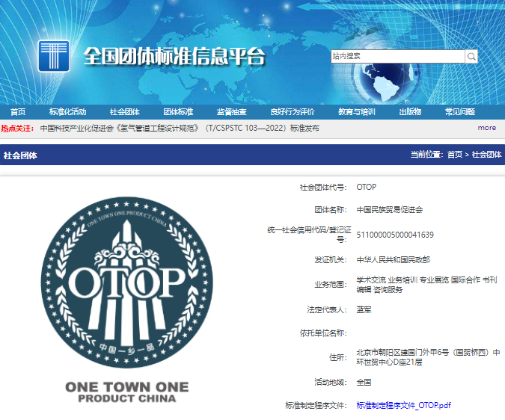Select the credit code 51100000500041639

click(x=395, y=235)
